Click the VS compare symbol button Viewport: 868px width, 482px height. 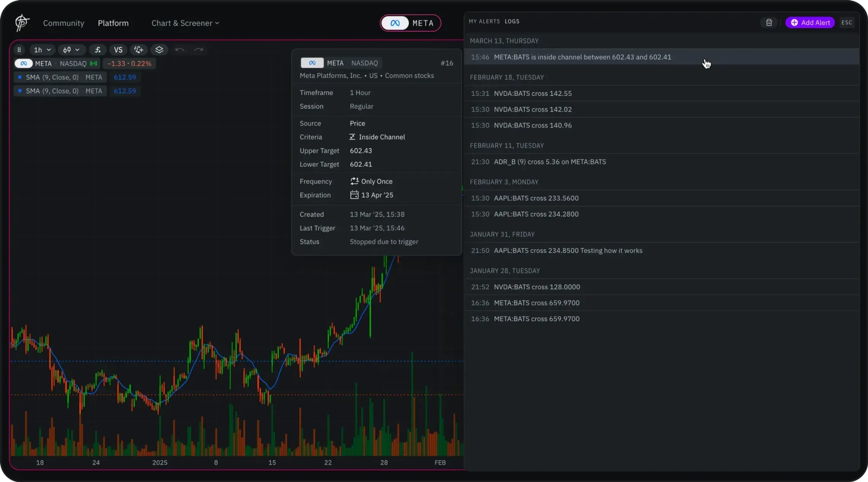[118, 50]
